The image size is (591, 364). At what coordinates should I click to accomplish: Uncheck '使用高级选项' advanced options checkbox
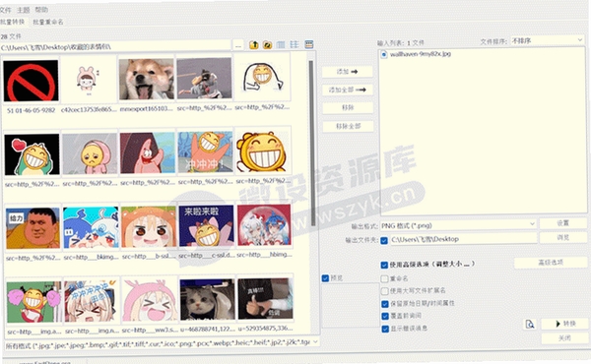coord(384,265)
